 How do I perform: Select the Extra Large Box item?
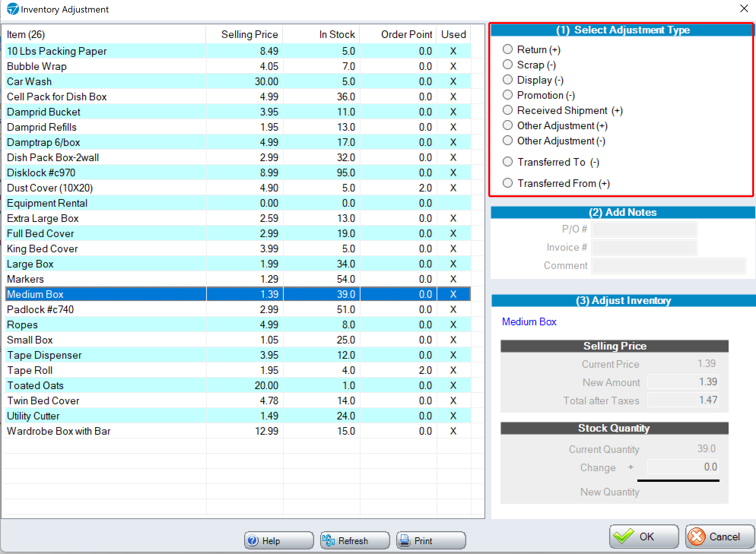(238, 218)
